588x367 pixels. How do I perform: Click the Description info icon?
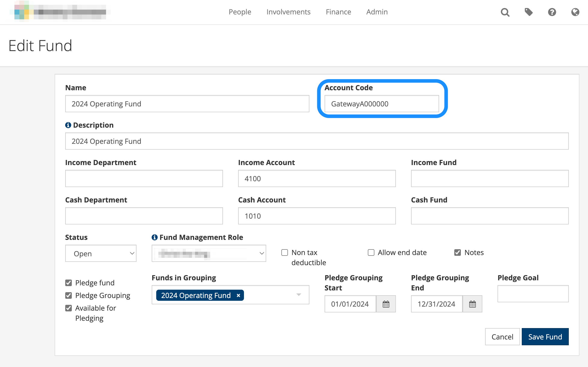point(68,125)
